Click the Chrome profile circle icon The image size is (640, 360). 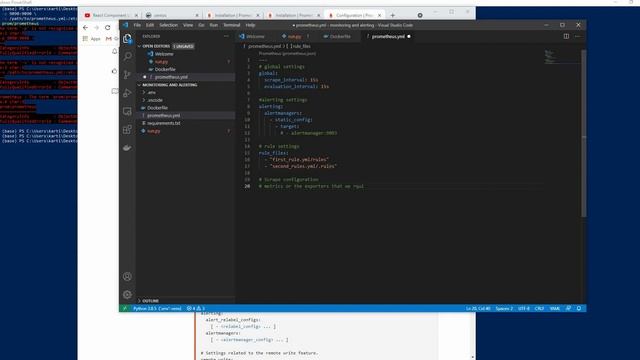point(420,16)
